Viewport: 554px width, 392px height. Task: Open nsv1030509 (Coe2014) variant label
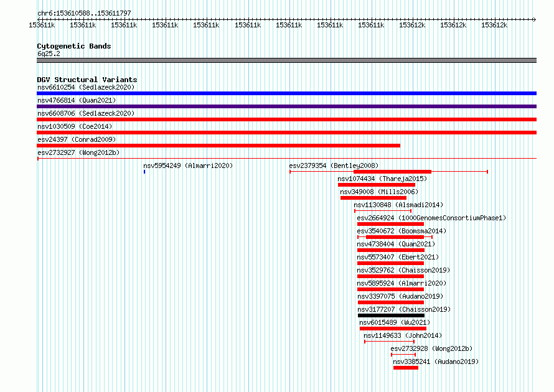pyautogui.click(x=75, y=126)
